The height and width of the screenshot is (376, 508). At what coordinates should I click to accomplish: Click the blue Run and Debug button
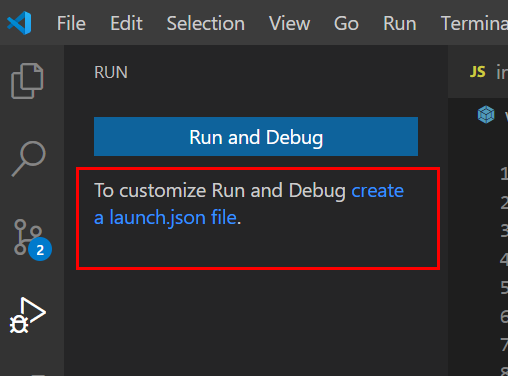(x=256, y=136)
